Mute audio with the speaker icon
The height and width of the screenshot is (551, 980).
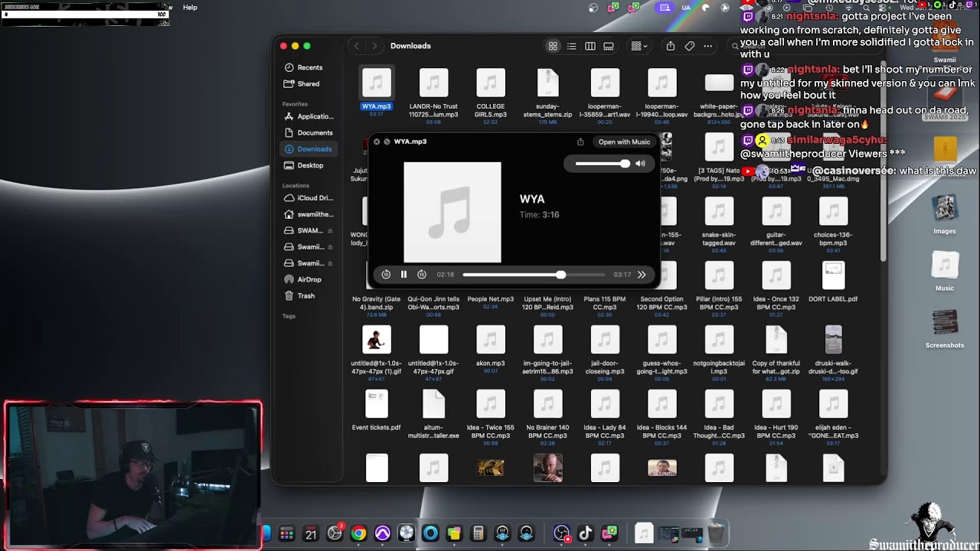click(x=640, y=164)
